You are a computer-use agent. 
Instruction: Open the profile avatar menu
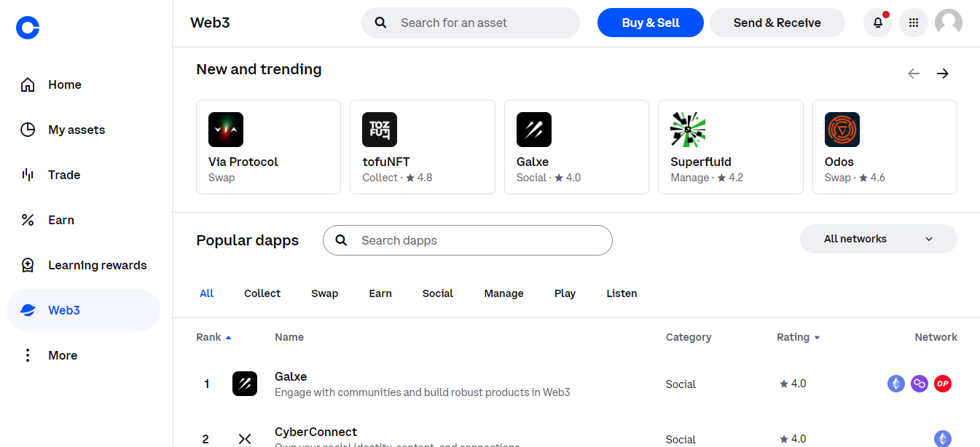949,23
